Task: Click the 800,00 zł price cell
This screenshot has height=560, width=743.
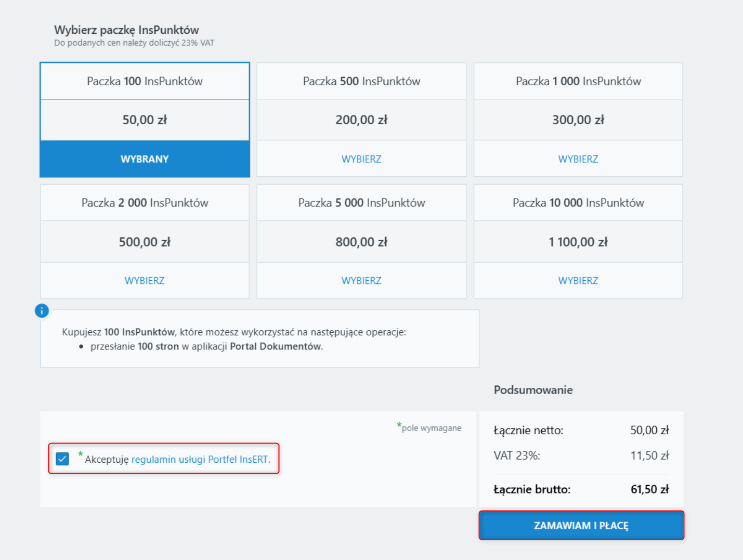Action: 361,242
